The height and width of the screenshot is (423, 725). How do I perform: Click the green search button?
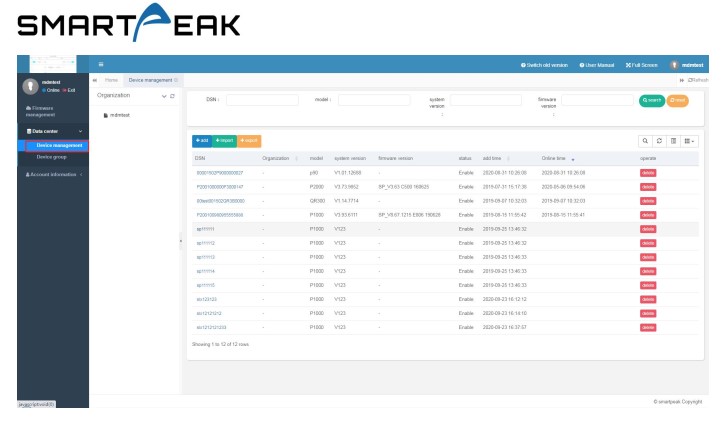[652, 100]
